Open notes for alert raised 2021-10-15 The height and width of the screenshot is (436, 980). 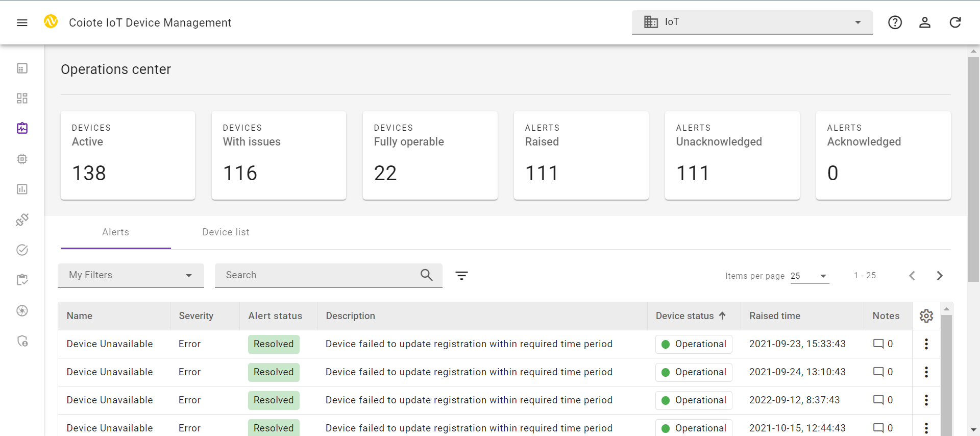(883, 428)
